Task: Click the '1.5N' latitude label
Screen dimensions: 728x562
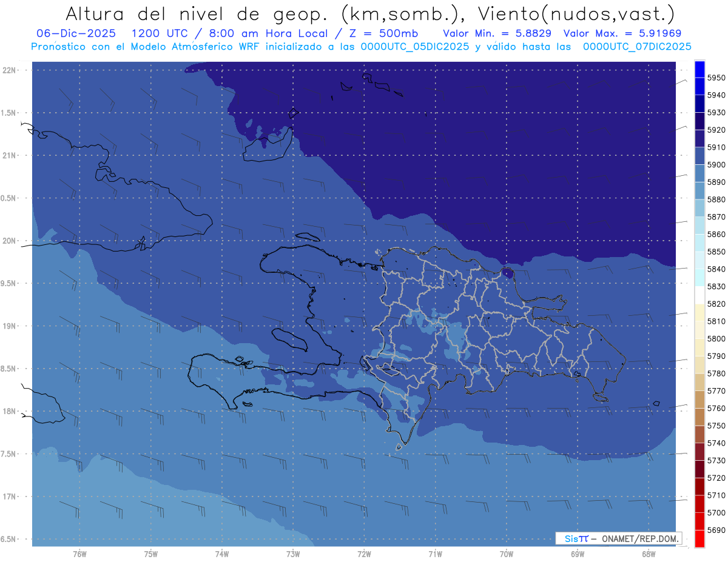Action: coord(8,113)
